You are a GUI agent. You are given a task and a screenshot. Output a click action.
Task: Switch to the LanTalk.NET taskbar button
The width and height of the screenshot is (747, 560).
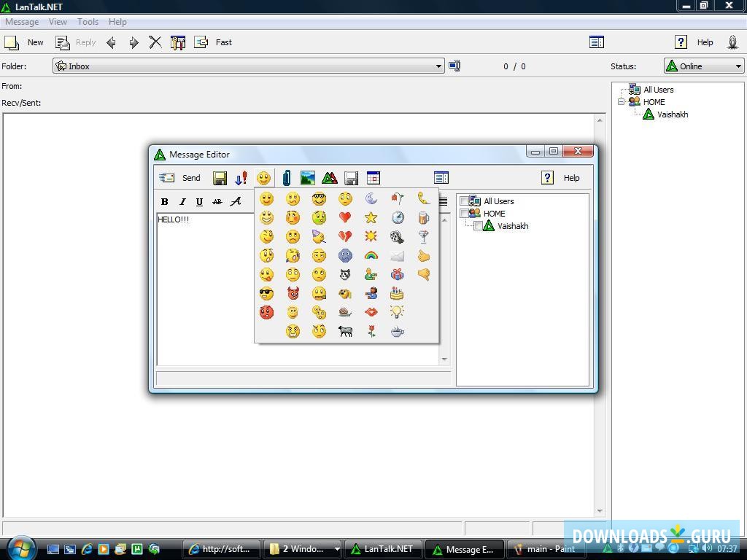click(383, 549)
